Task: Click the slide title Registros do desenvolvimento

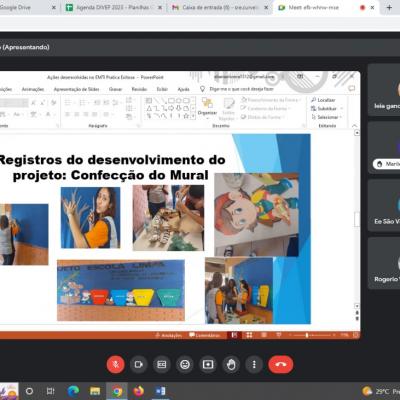Action: (112, 167)
